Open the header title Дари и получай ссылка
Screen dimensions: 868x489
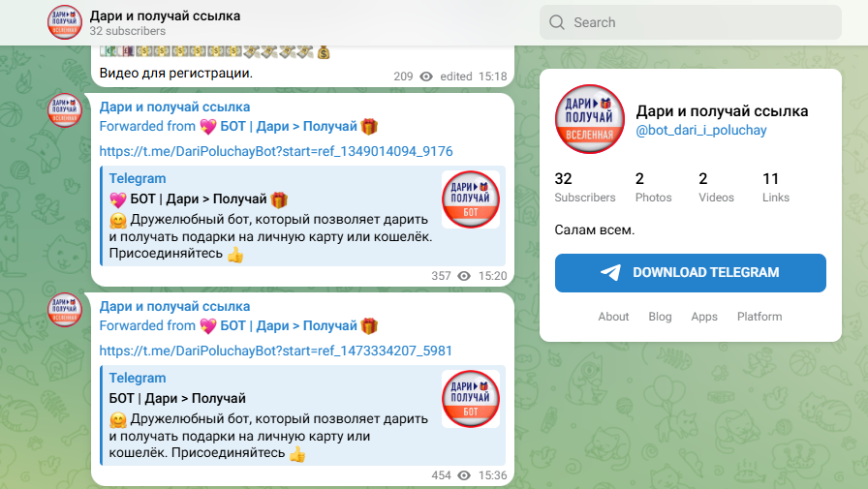point(165,15)
